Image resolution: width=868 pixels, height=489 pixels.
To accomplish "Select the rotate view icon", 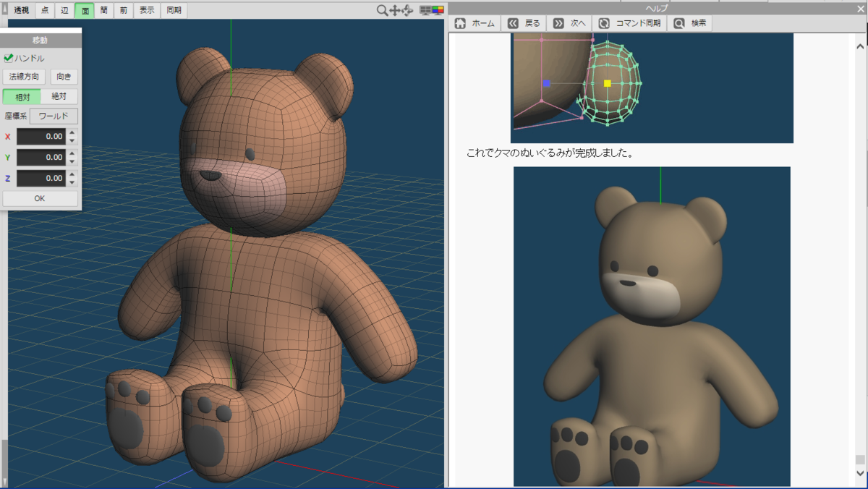I will [407, 10].
